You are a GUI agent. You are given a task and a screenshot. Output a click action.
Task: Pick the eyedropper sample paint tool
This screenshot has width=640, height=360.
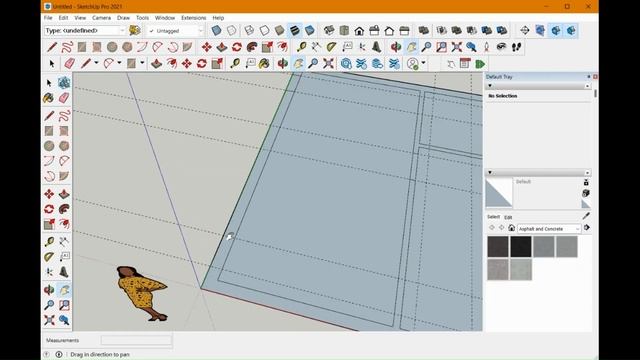(586, 216)
